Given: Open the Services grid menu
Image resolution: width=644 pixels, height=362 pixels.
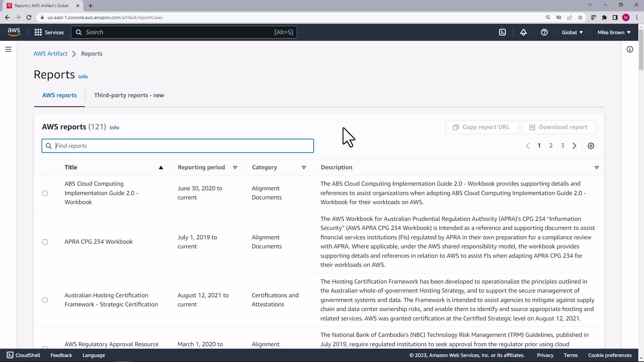Looking at the screenshot, I should (x=49, y=32).
